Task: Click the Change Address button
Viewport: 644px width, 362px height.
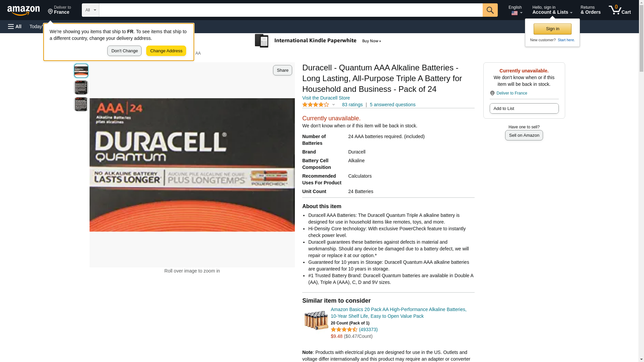Action: coord(166,51)
